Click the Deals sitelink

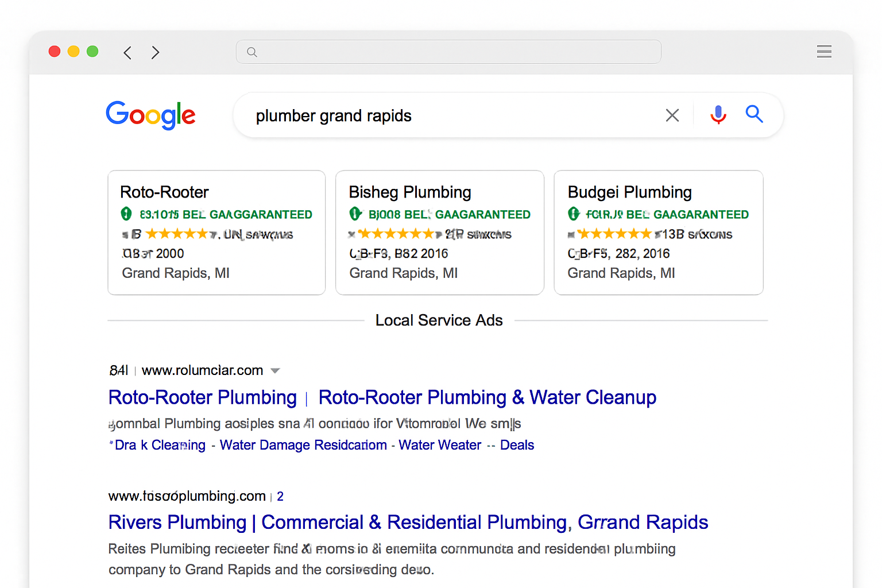pyautogui.click(x=517, y=445)
